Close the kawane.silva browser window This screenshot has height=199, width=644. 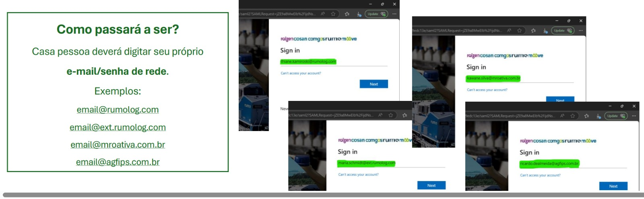[581, 21]
